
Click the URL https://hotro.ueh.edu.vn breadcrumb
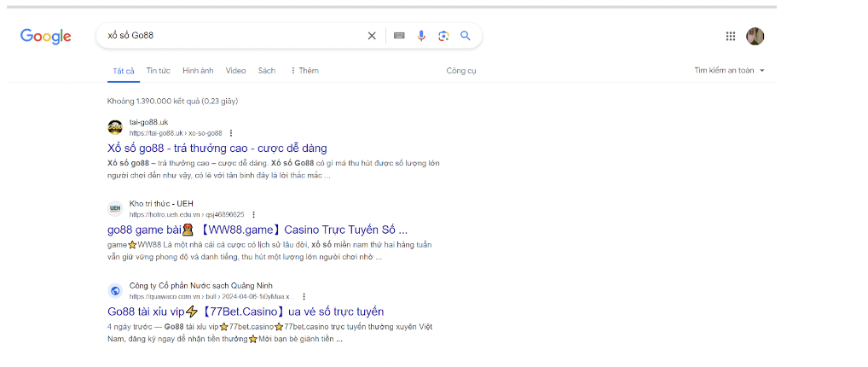(x=187, y=214)
